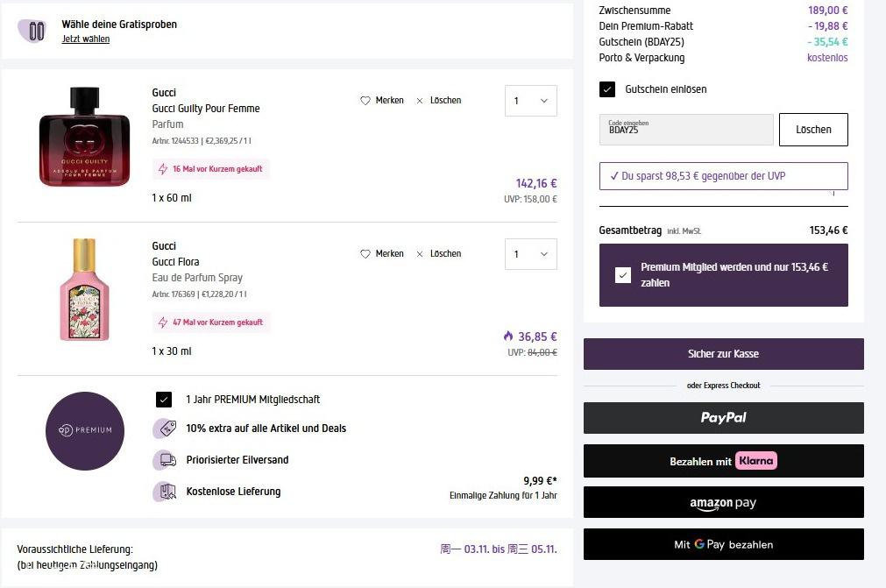
Task: Click X icon to delete Gucci Flora
Action: click(420, 254)
